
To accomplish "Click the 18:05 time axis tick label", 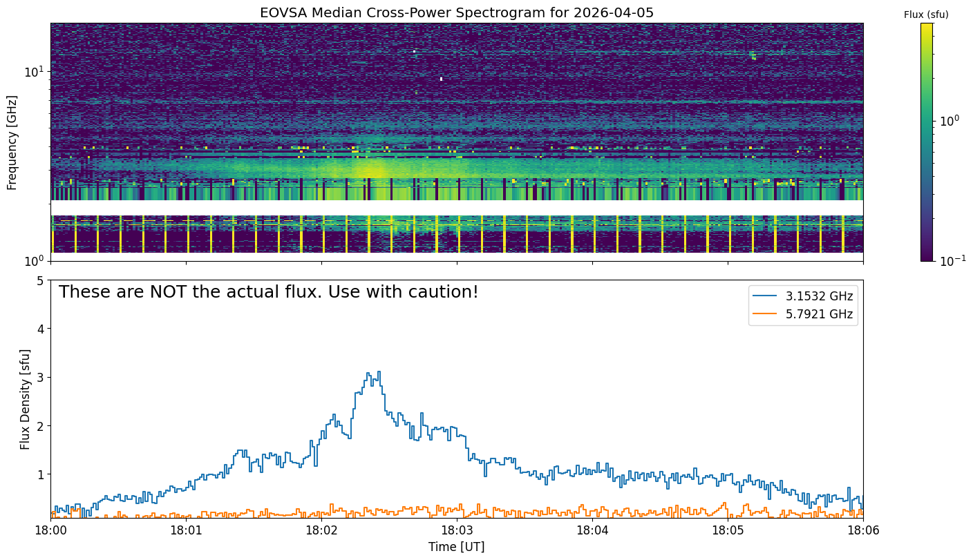I will point(728,532).
